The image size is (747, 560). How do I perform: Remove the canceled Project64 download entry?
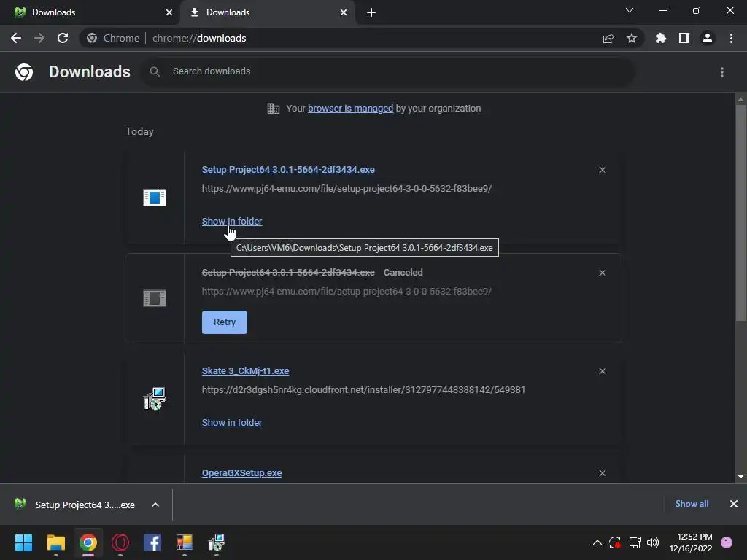[602, 273]
